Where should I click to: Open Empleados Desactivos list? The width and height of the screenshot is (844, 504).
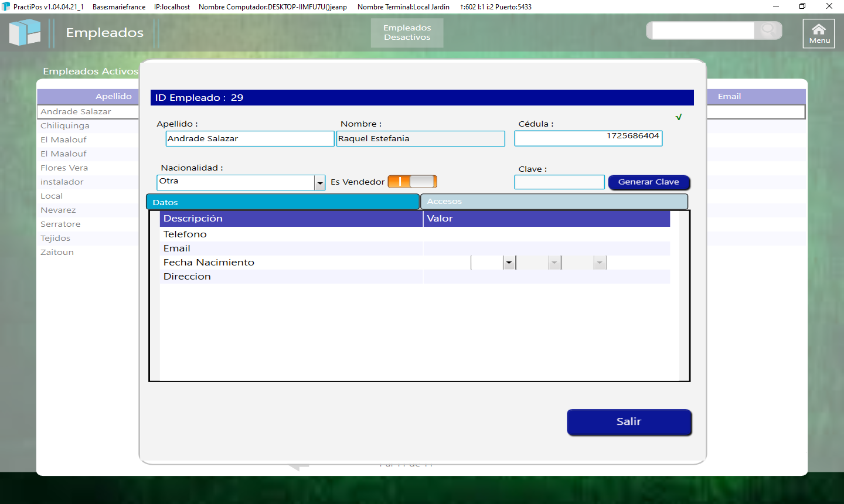coord(407,33)
